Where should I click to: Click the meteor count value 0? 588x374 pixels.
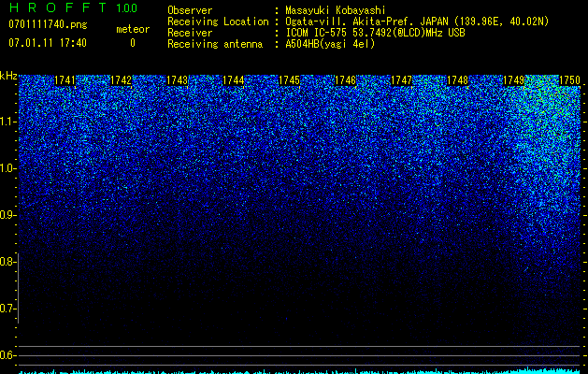pyautogui.click(x=133, y=44)
